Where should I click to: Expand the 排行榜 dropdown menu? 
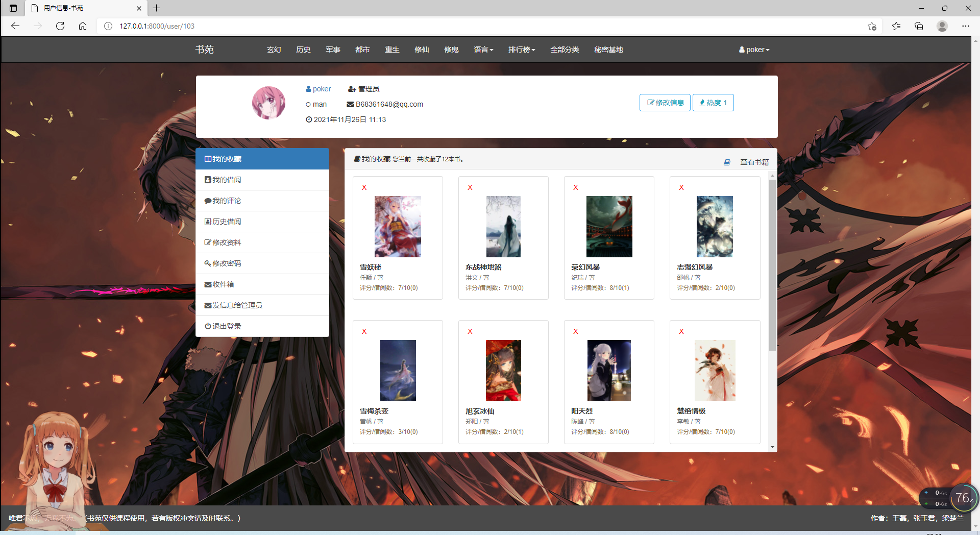pyautogui.click(x=522, y=50)
